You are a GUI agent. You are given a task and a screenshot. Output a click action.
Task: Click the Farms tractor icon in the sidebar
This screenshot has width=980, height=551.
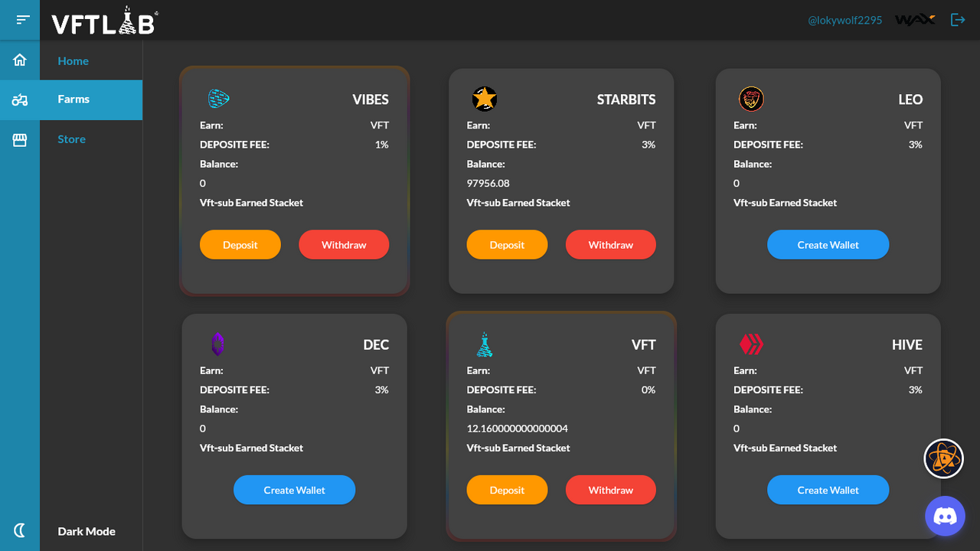(20, 99)
